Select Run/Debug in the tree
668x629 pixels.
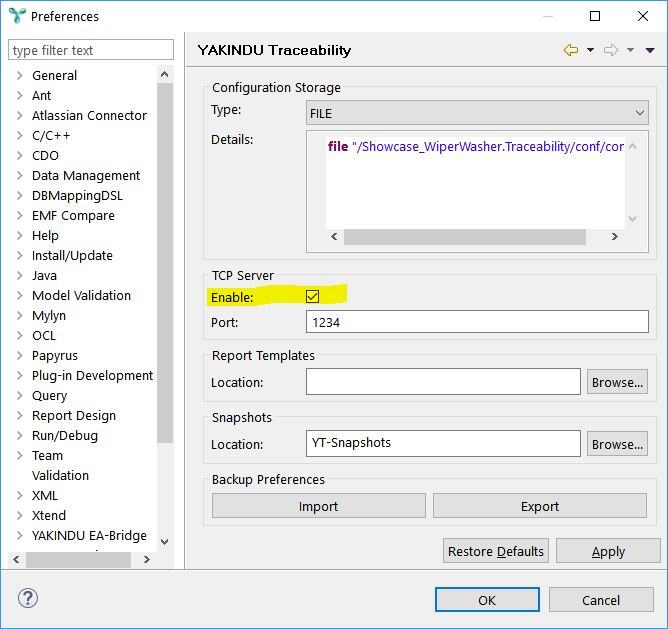click(x=65, y=436)
